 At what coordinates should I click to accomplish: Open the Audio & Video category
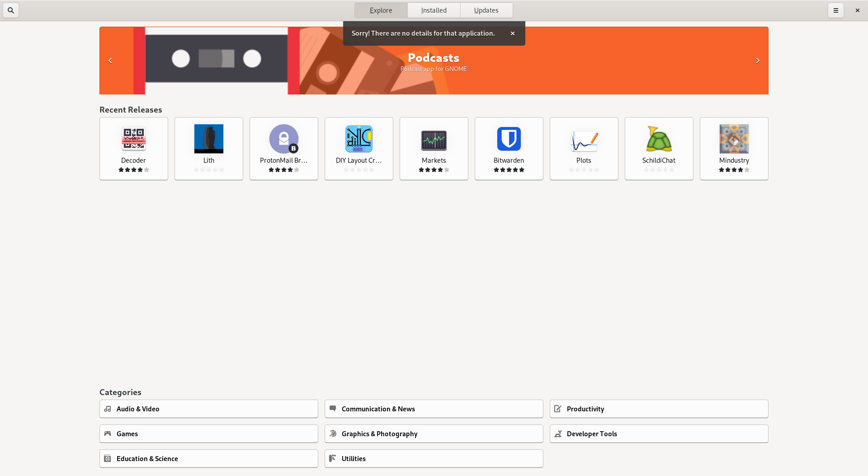click(209, 409)
